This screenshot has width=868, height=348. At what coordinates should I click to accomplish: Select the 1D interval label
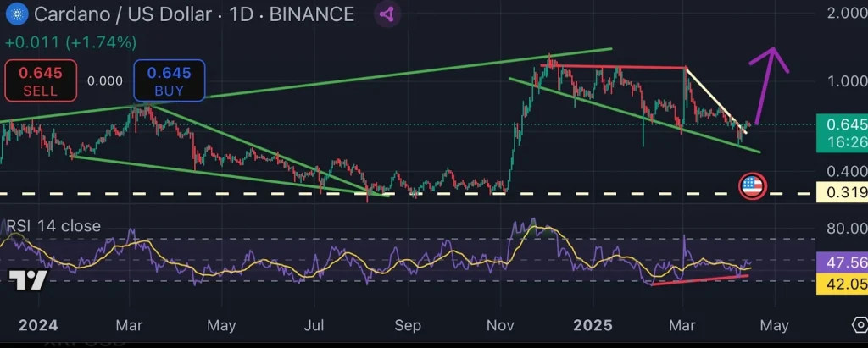[242, 14]
